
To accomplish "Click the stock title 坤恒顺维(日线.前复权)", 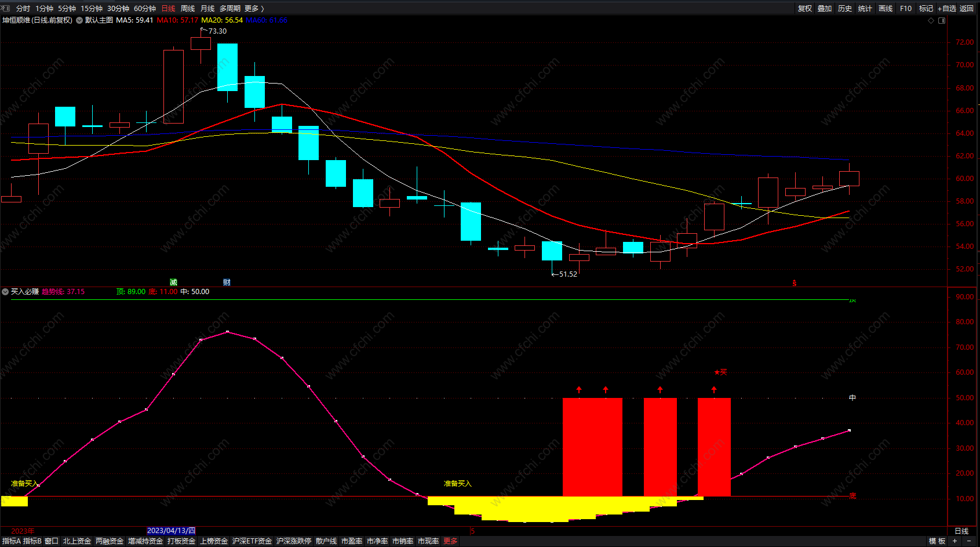I will (x=37, y=20).
